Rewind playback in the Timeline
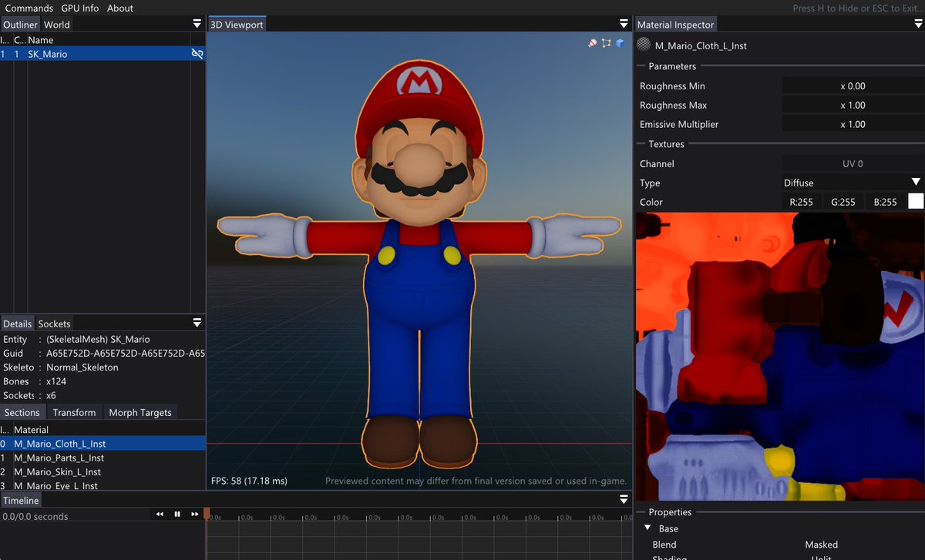 (x=160, y=514)
